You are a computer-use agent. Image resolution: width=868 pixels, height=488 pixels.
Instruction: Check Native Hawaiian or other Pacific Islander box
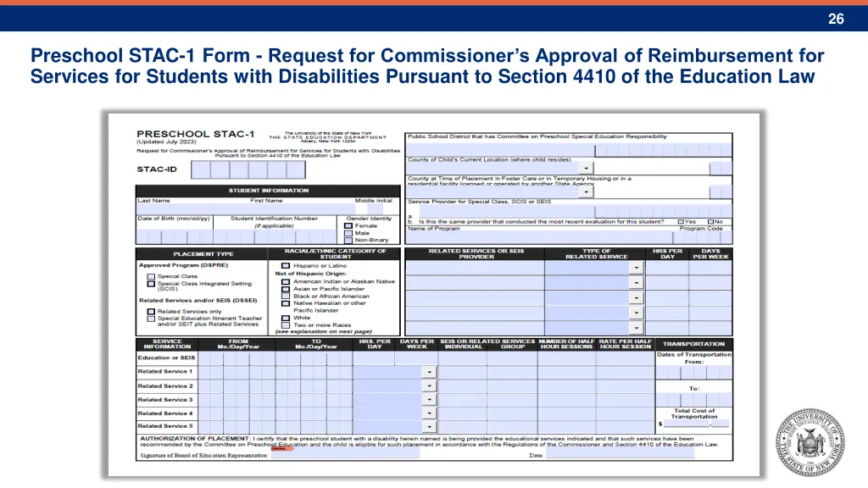click(286, 303)
